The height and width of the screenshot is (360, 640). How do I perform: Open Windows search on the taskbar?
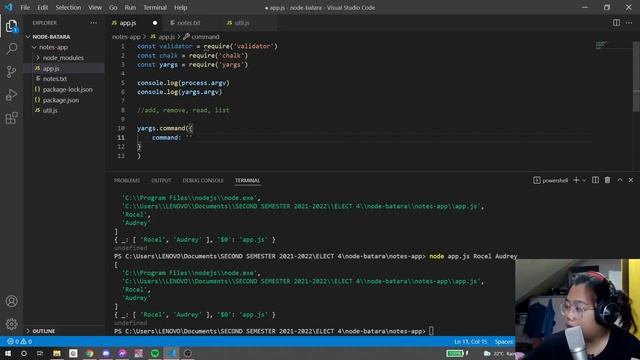[24, 353]
